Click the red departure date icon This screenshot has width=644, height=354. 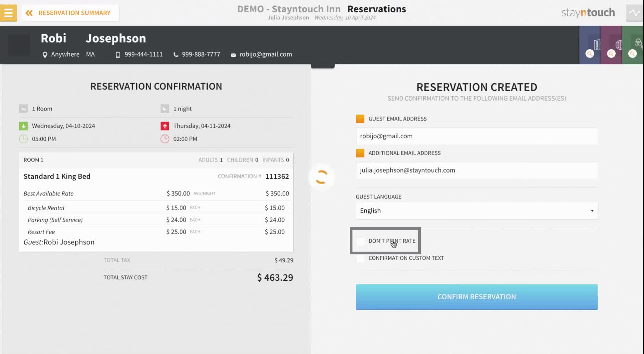click(165, 126)
